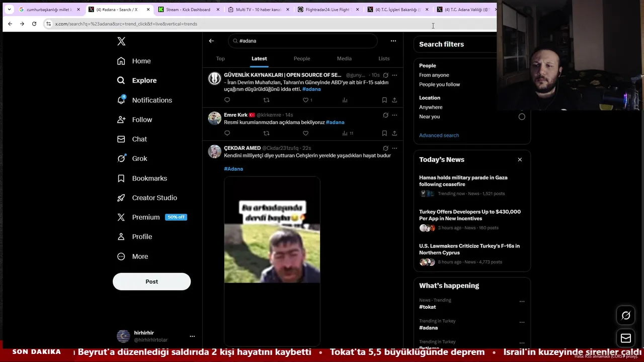Screen dimensions: 644x362
Task: Open options for #tokat trend
Action: click(x=522, y=302)
